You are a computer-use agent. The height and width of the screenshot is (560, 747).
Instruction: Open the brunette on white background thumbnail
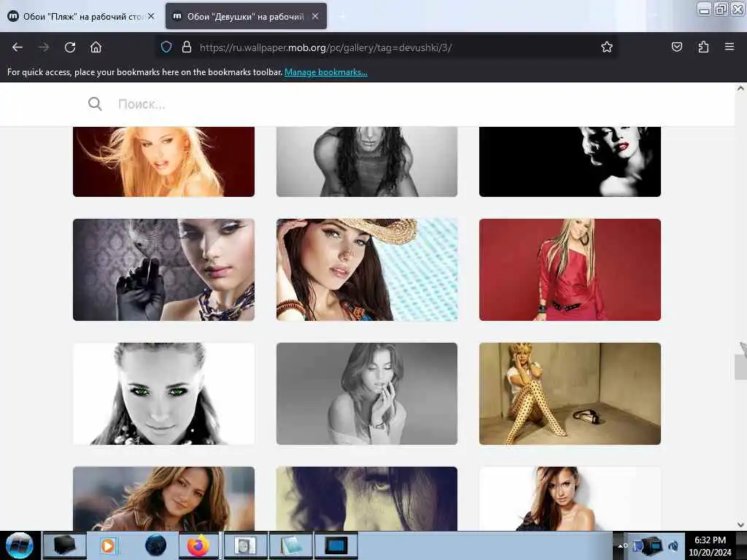(x=570, y=499)
